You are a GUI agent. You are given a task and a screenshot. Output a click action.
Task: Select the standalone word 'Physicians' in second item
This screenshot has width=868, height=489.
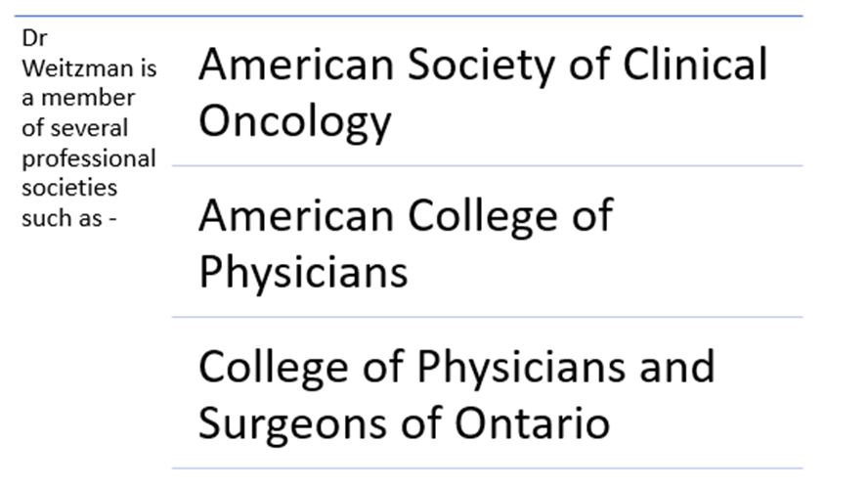pos(303,273)
